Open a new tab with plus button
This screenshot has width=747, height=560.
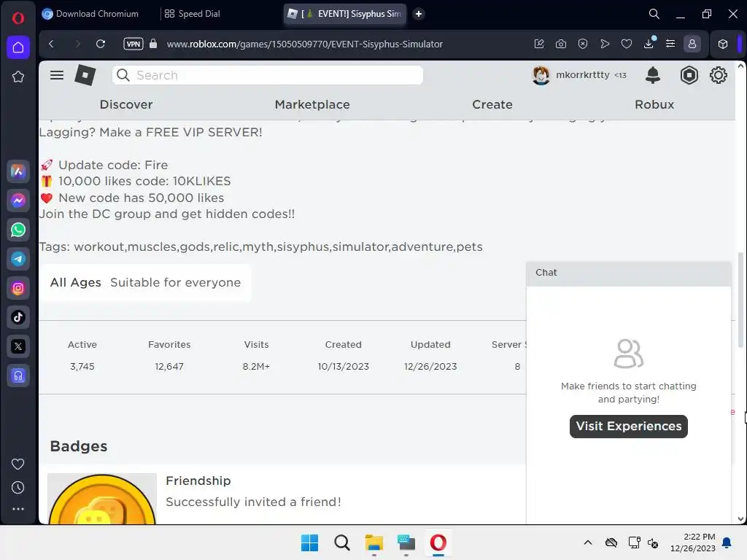(418, 14)
